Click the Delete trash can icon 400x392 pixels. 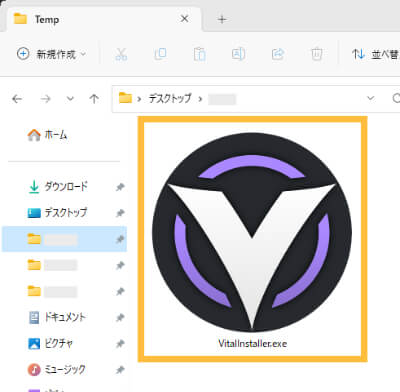tap(316, 54)
